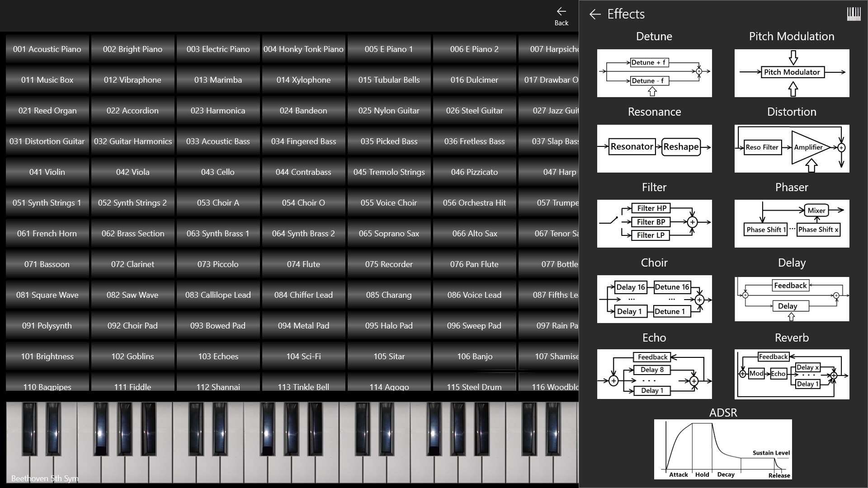Open the keyboard view icon top-right

coord(854,14)
